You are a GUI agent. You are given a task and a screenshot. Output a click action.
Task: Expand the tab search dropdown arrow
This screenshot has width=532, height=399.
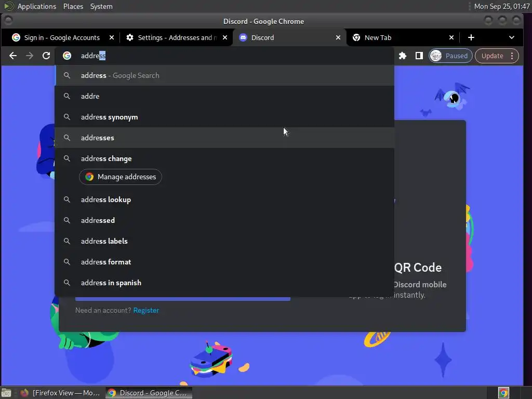512,37
